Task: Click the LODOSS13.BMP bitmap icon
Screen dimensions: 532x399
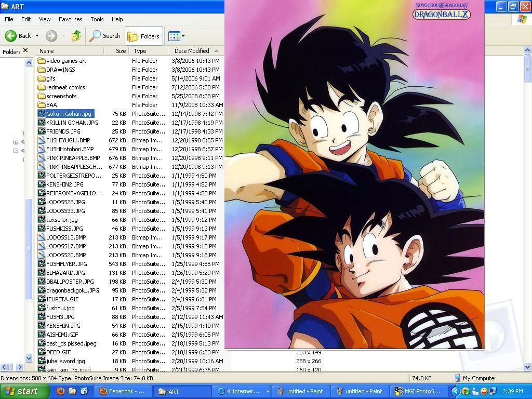Action: tap(42, 237)
